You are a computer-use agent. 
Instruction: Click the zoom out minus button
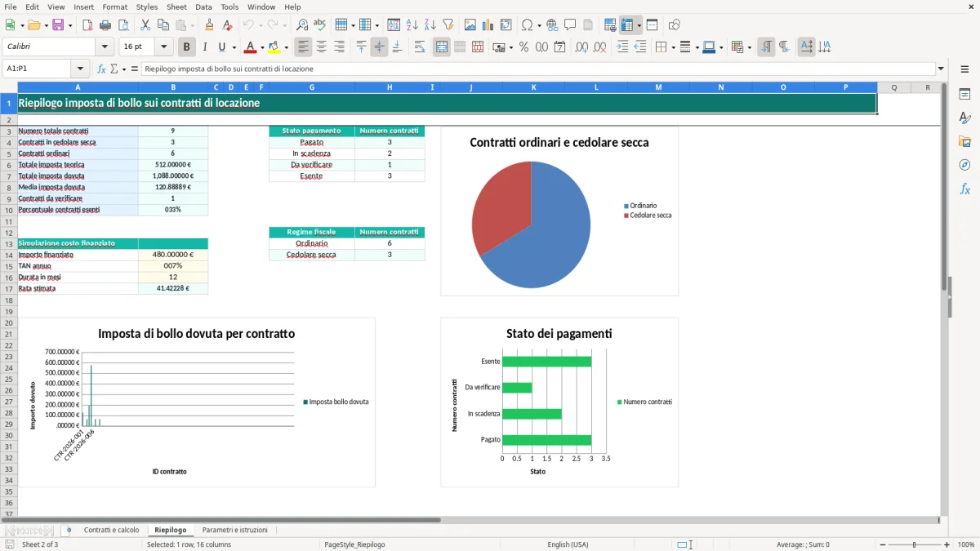point(883,544)
